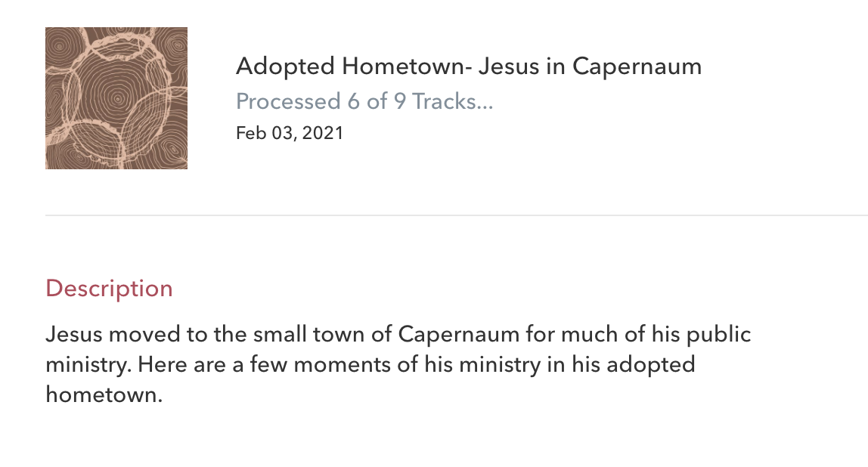Click the tree-ring album artwork thumbnail
Image resolution: width=868 pixels, height=467 pixels.
(116, 98)
